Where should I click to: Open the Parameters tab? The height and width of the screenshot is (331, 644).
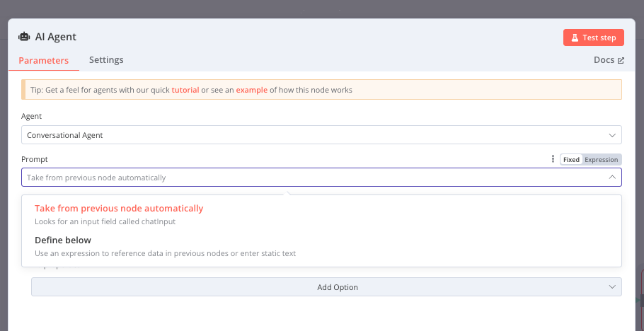(44, 60)
